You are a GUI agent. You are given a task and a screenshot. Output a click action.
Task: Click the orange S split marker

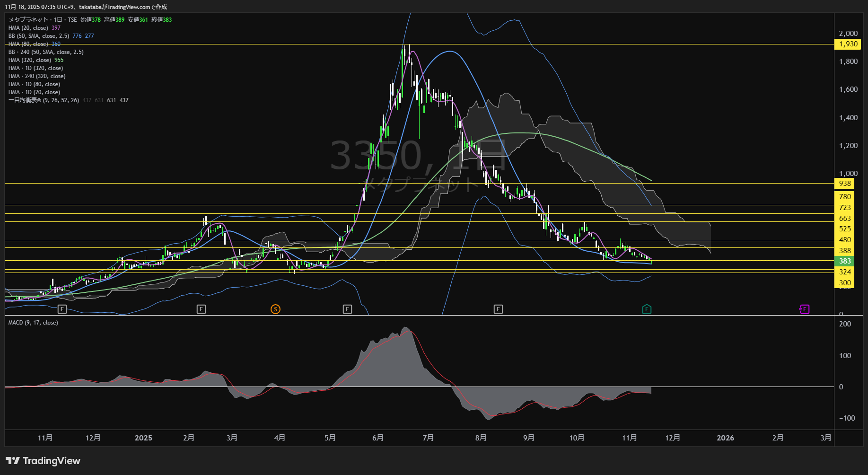point(275,309)
